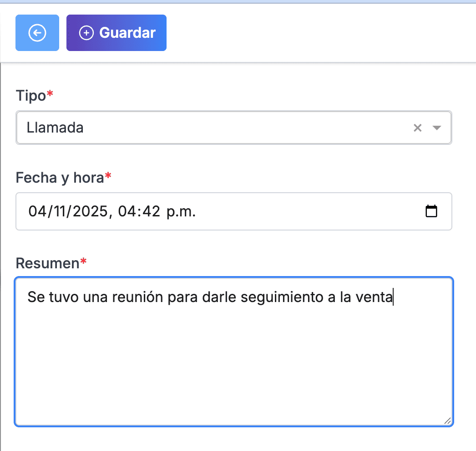476x451 pixels.
Task: Click the circled arrow on the blue button
Action: tap(37, 33)
